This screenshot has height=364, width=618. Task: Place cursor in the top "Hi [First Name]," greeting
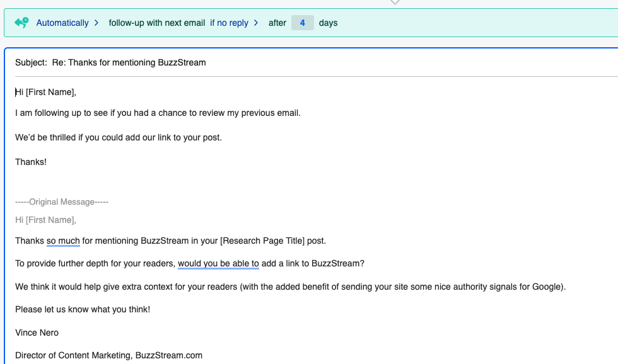pos(45,92)
